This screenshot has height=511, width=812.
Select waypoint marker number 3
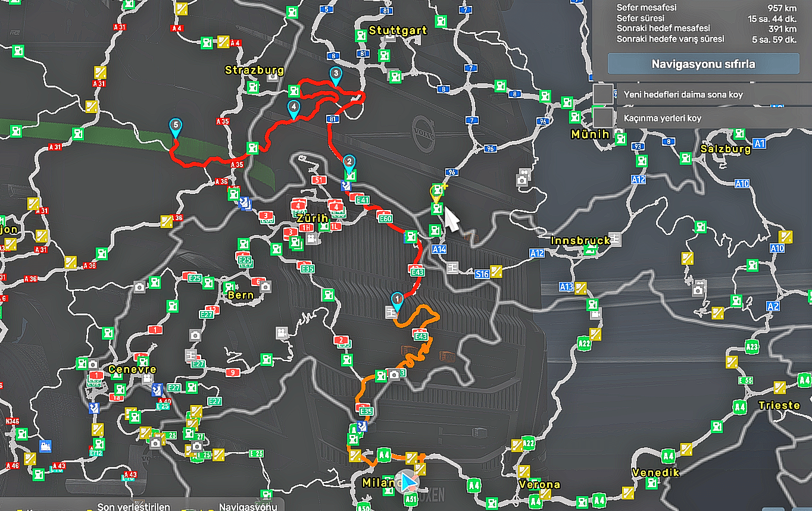[336, 75]
